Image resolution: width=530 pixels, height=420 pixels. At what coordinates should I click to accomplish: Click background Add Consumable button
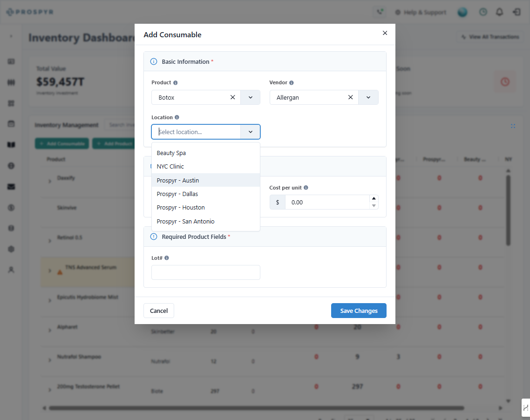point(62,143)
